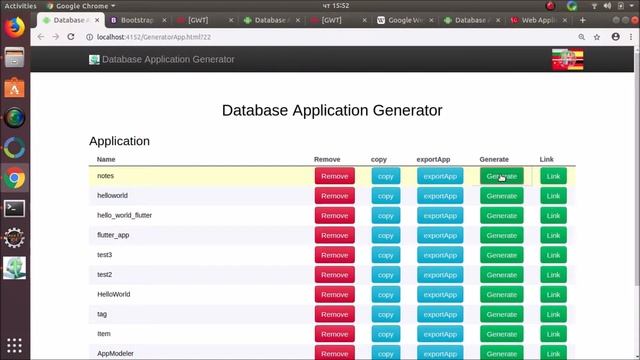The width and height of the screenshot is (640, 360).
Task: Open the Google Chrome app menu
Action: point(81,6)
